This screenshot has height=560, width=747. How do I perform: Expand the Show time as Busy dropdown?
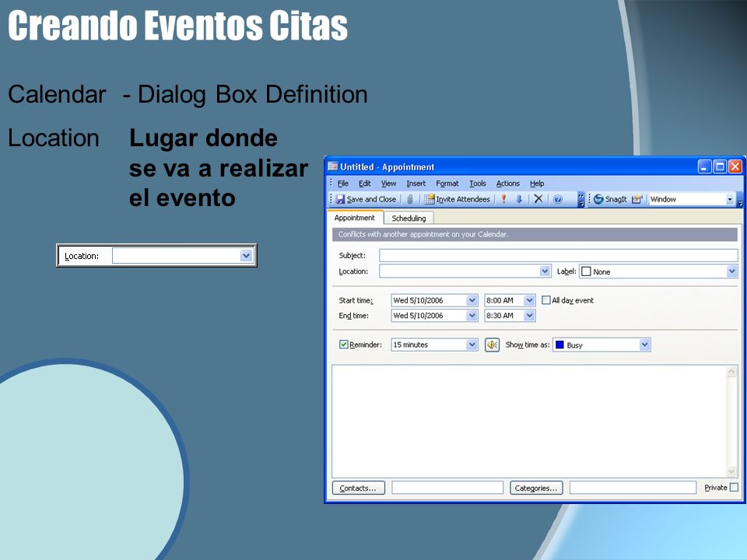click(x=644, y=345)
